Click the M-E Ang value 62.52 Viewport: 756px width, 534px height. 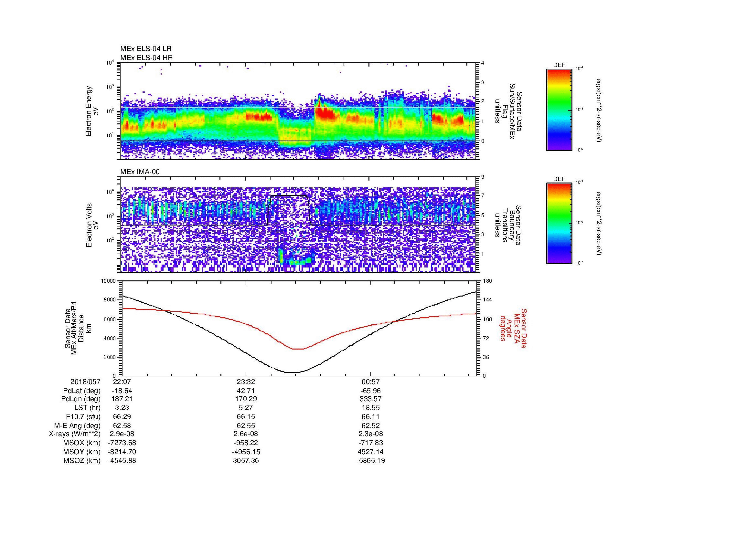(370, 425)
